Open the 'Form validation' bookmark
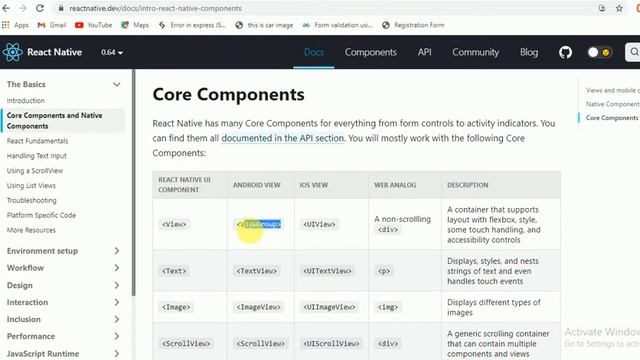The height and width of the screenshot is (360, 640). [338, 25]
